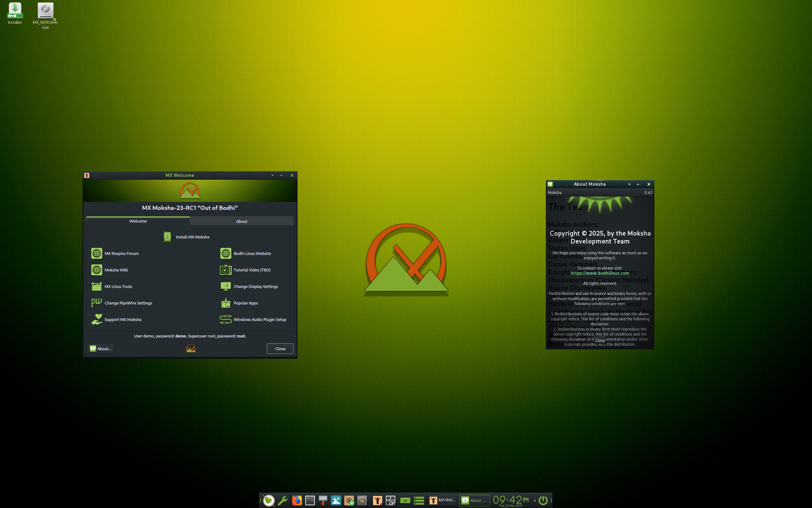The width and height of the screenshot is (812, 508).
Task: Click the Support MX Moksha label
Action: coord(123,319)
